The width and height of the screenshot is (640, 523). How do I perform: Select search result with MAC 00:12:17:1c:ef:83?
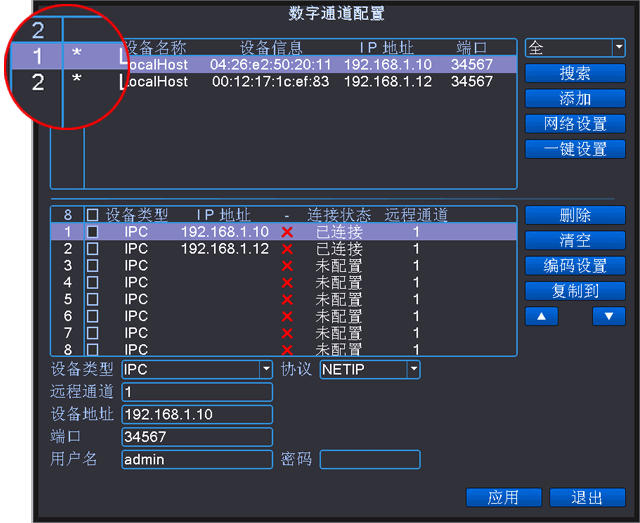coord(271,82)
